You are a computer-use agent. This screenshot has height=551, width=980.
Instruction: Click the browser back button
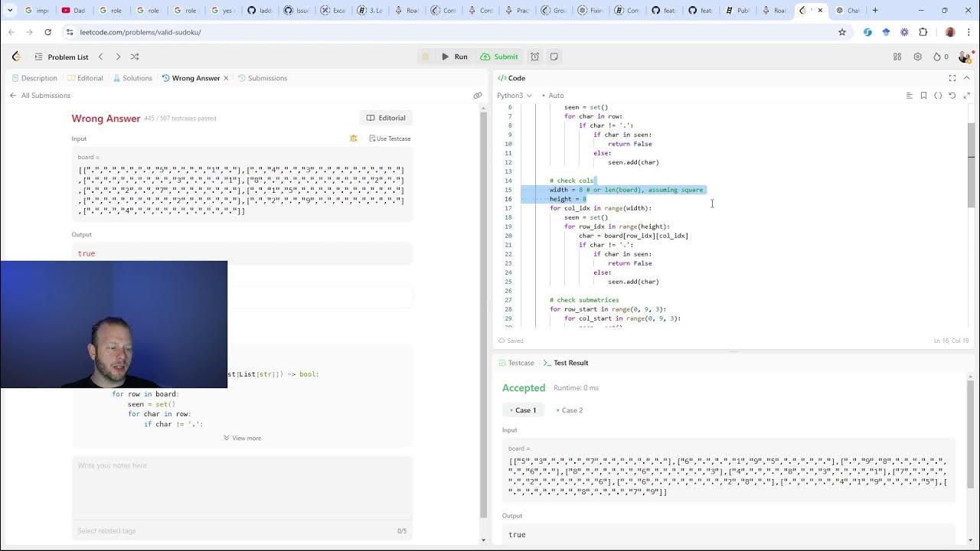[x=11, y=32]
